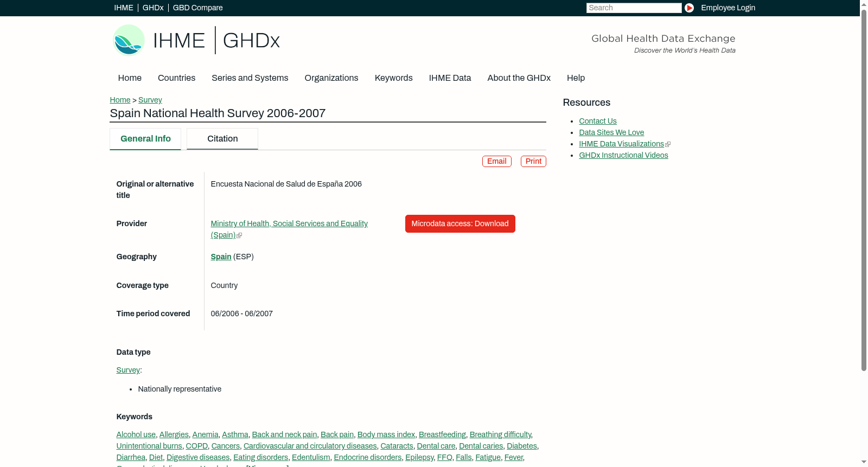Open Breathing difficulty keyword
The height and width of the screenshot is (467, 868).
pyautogui.click(x=500, y=434)
